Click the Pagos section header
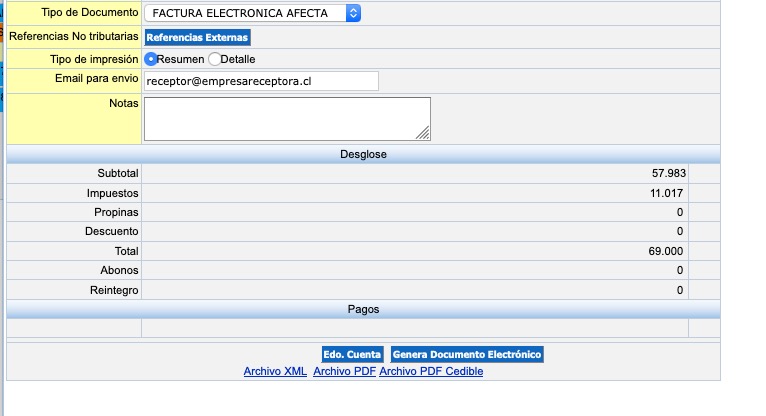This screenshot has height=416, width=766. 363,310
